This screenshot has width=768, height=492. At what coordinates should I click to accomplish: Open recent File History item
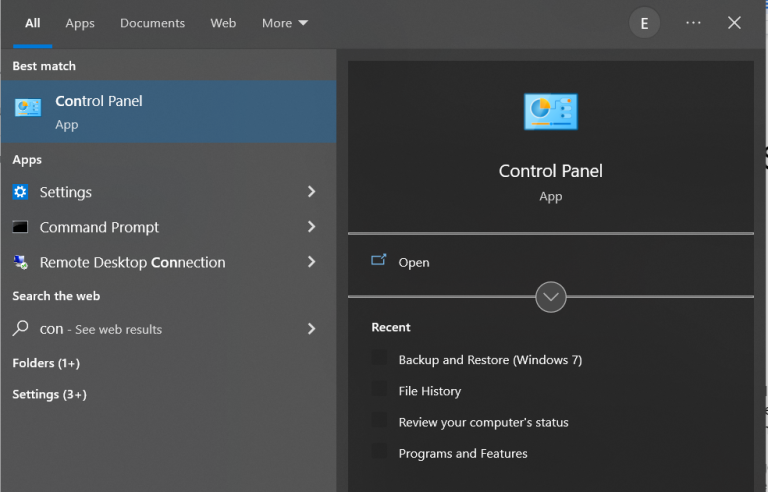(430, 391)
